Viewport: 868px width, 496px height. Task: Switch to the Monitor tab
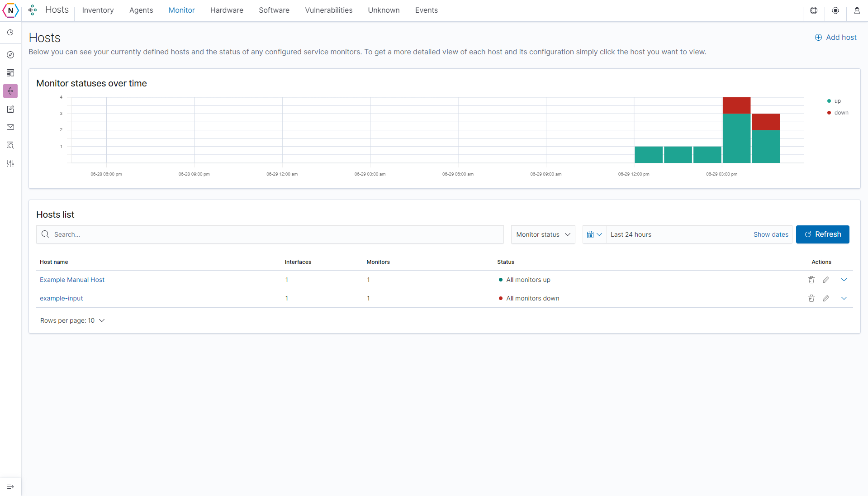coord(182,10)
